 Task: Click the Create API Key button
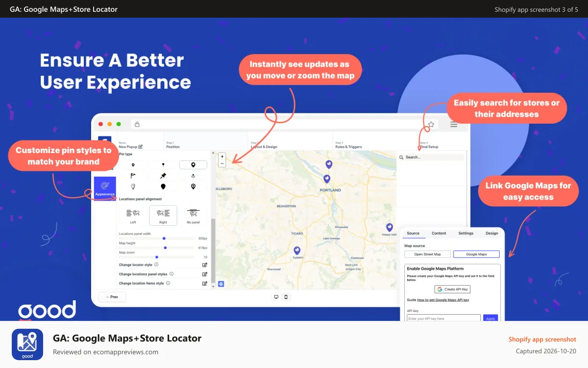[x=452, y=289]
